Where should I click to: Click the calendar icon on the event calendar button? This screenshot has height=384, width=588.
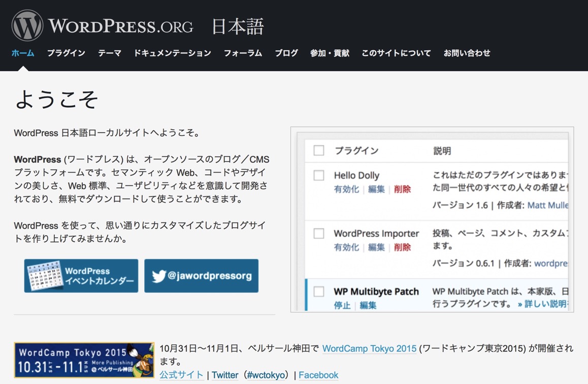pos(44,276)
